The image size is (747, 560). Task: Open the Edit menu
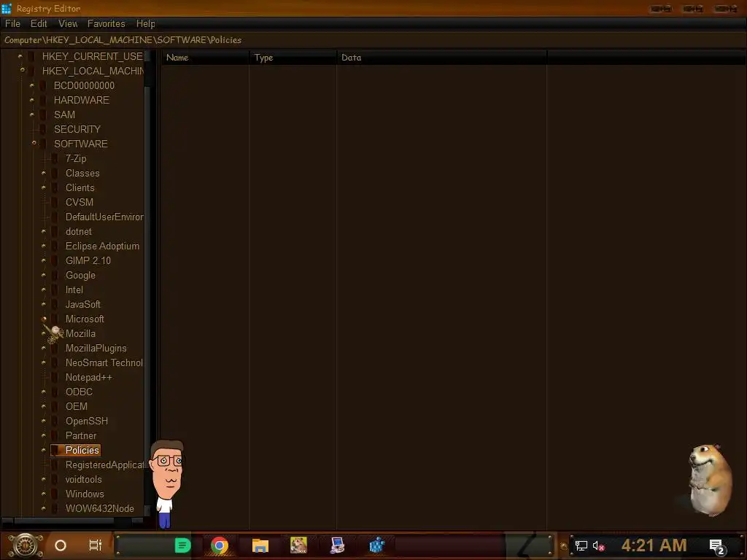tap(39, 24)
